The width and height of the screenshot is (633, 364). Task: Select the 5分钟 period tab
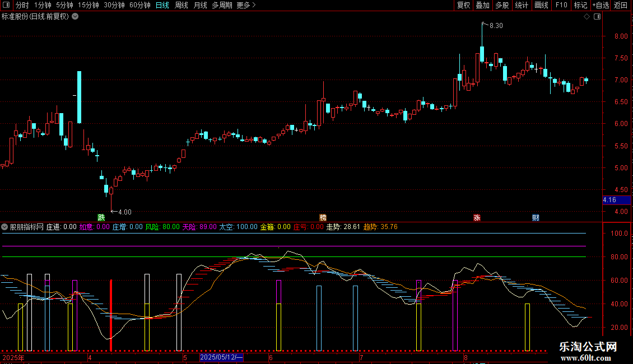pos(64,5)
